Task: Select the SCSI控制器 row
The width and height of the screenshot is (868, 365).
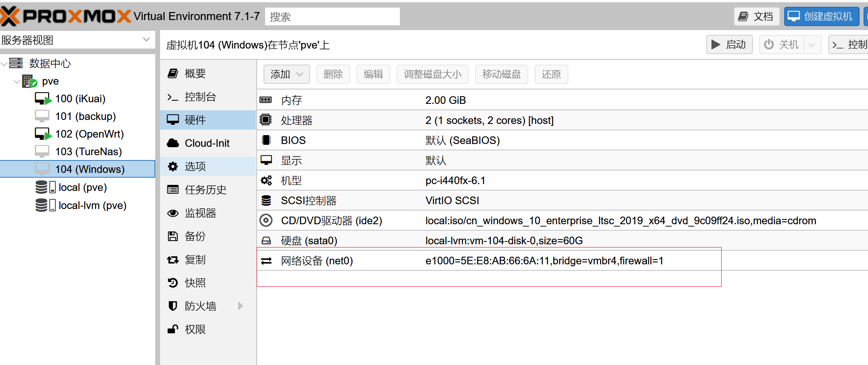Action: pyautogui.click(x=562, y=201)
